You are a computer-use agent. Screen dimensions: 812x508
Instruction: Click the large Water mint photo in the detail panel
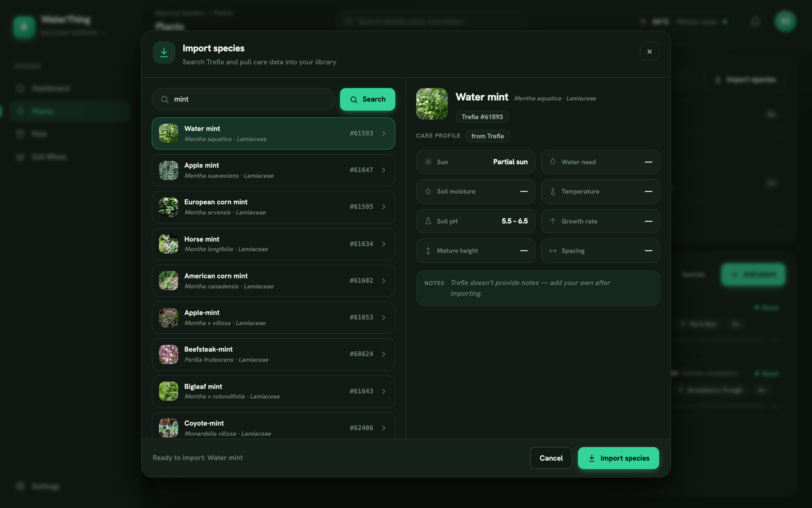(x=432, y=104)
